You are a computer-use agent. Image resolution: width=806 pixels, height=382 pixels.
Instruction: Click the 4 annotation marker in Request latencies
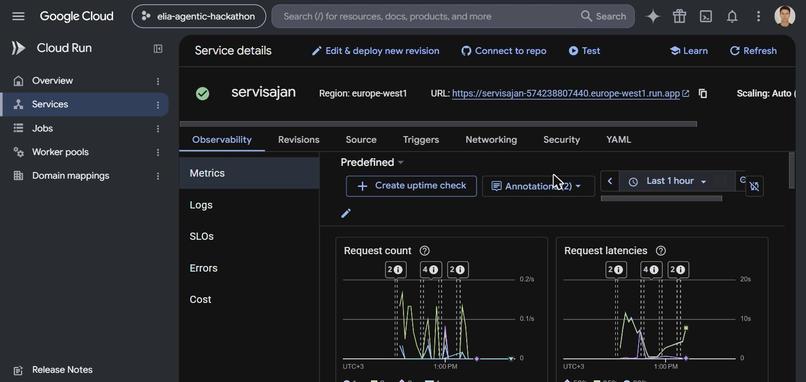pyautogui.click(x=651, y=269)
